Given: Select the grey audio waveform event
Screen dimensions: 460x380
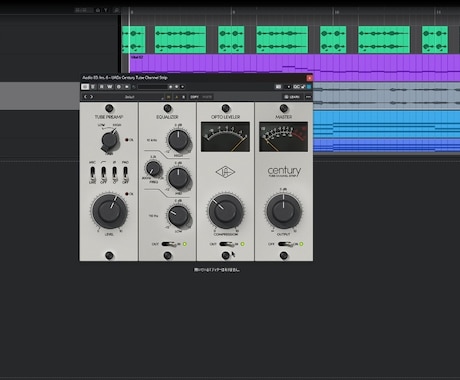Looking at the screenshot, I should 386,96.
